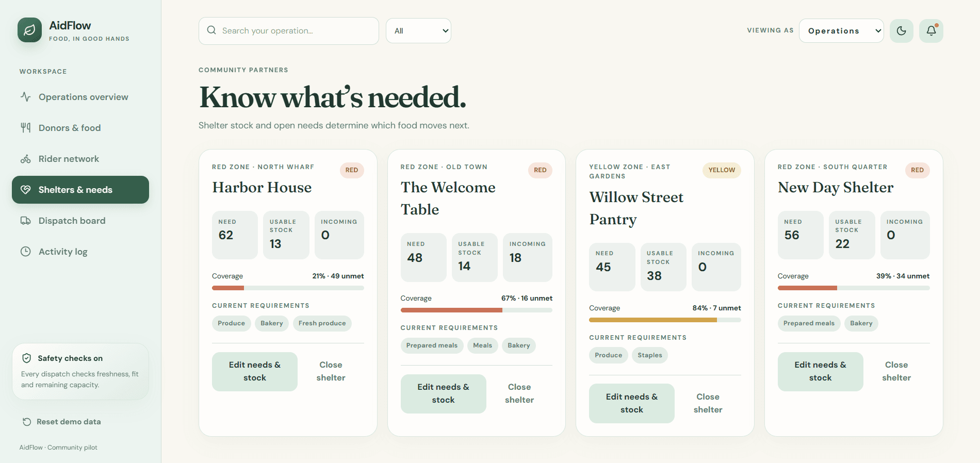
Task: Edit needs & stock for The Welcome Table
Action: tap(444, 393)
